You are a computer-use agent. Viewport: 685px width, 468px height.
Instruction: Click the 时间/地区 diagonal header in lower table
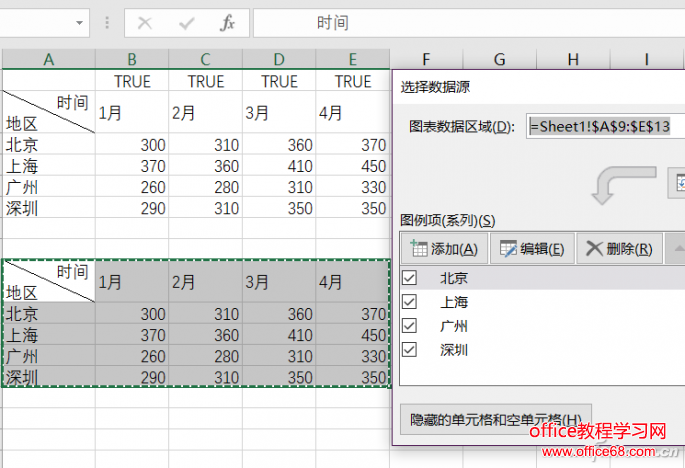[48, 281]
